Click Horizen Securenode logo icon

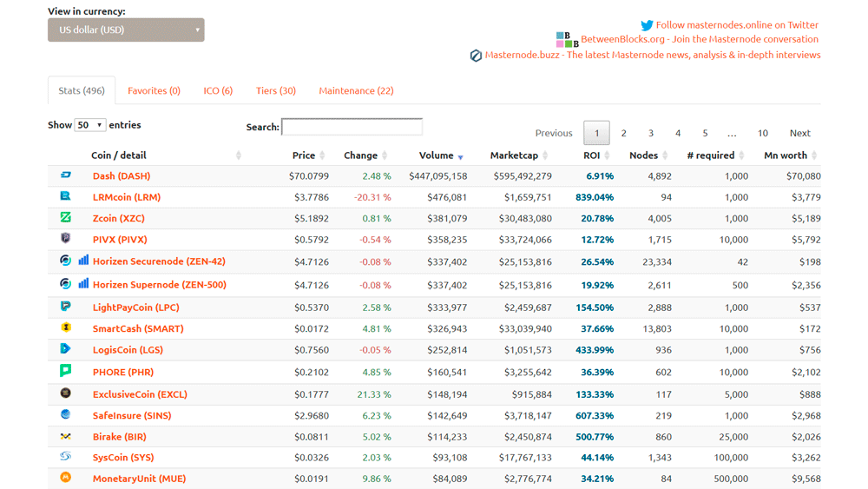coord(65,260)
